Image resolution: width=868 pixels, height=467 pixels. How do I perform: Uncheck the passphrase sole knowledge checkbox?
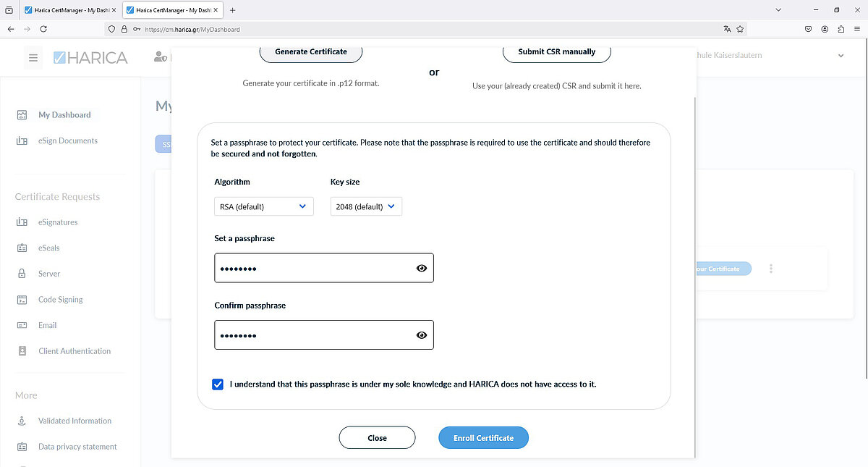[218, 384]
